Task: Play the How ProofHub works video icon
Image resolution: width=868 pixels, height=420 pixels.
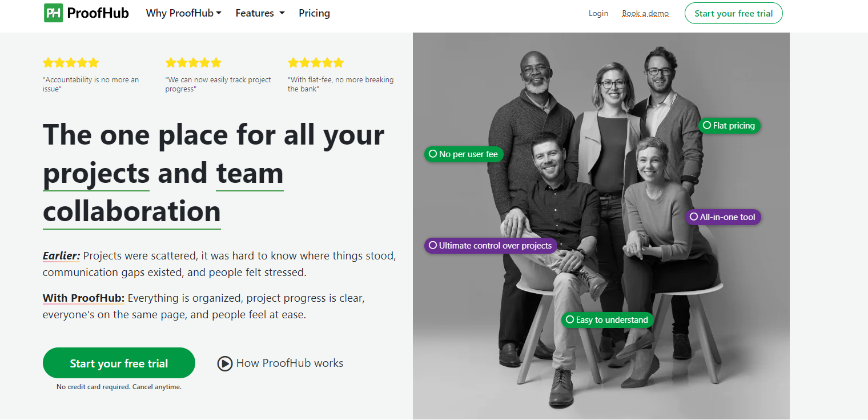Action: tap(225, 363)
